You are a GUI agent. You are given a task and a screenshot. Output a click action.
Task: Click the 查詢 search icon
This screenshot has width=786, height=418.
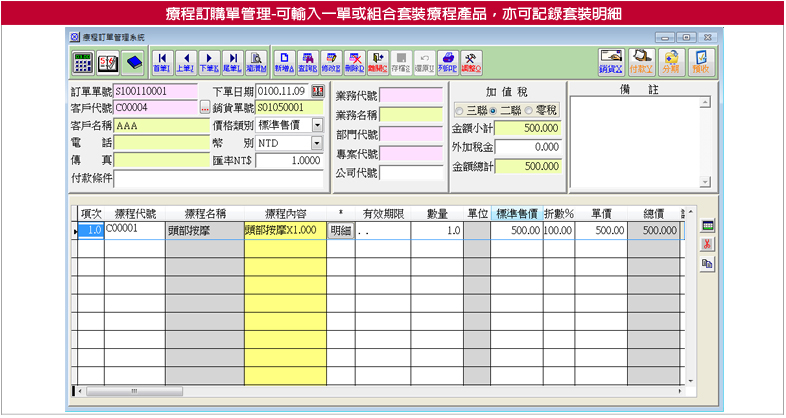[x=308, y=62]
